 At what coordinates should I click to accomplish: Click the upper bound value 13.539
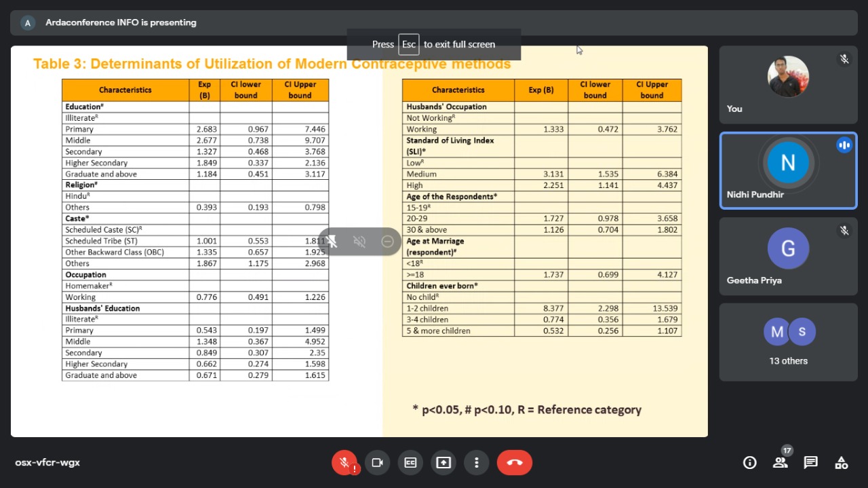click(x=665, y=308)
